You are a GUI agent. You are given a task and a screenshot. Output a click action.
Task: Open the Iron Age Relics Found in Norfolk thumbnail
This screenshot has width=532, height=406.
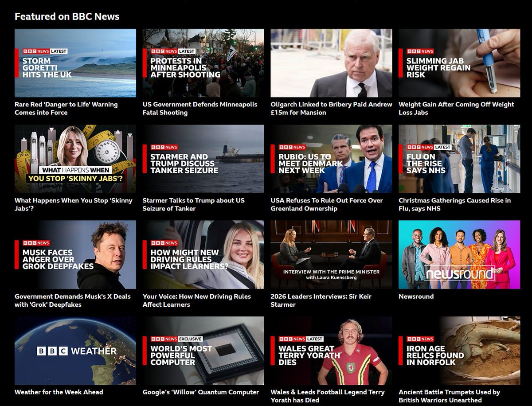[x=459, y=351]
